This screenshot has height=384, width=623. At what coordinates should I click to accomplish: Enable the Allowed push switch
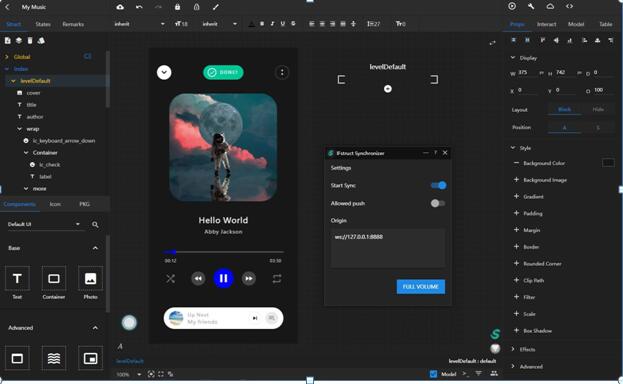438,204
